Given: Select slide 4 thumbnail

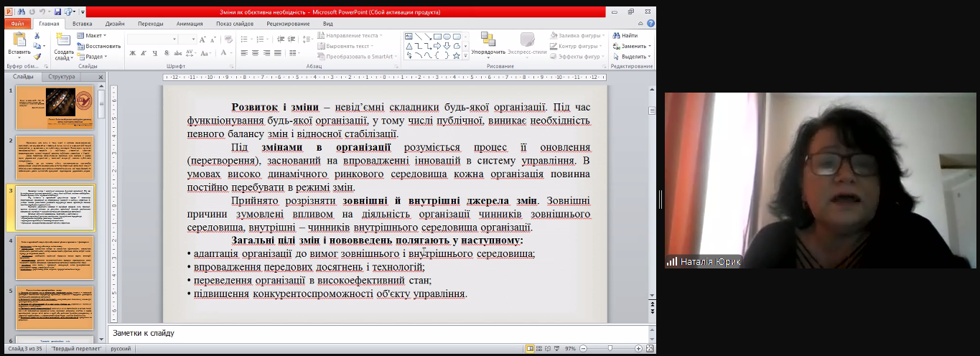Looking at the screenshot, I should point(55,258).
